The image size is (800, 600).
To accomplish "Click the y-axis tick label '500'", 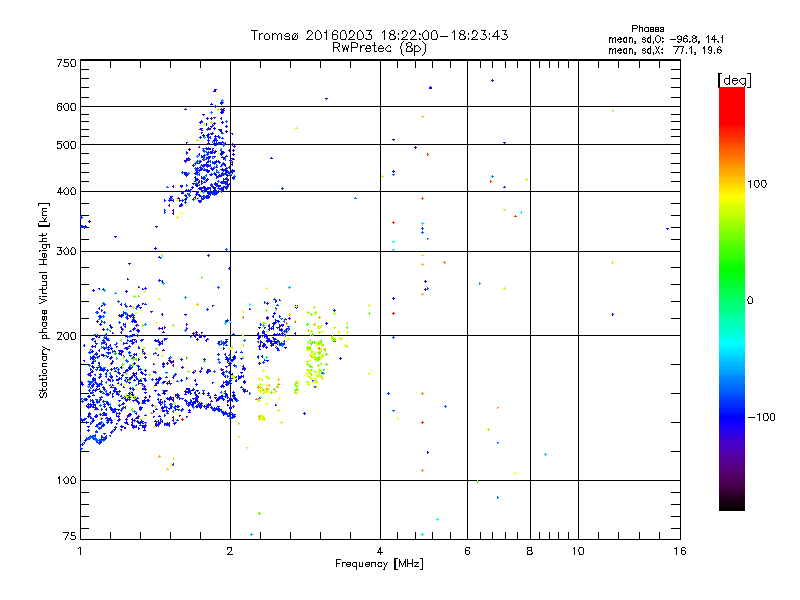I will click(66, 145).
